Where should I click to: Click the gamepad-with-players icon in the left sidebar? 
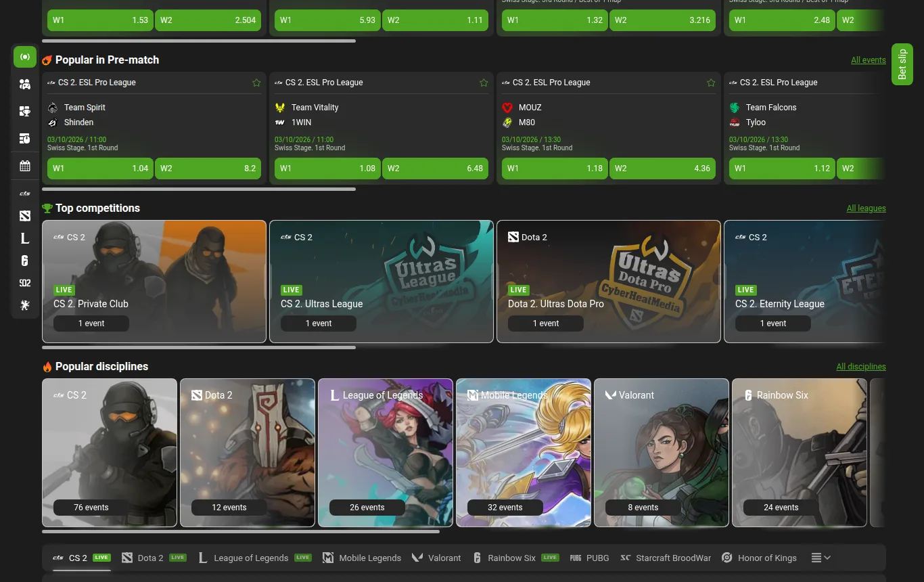click(x=25, y=84)
